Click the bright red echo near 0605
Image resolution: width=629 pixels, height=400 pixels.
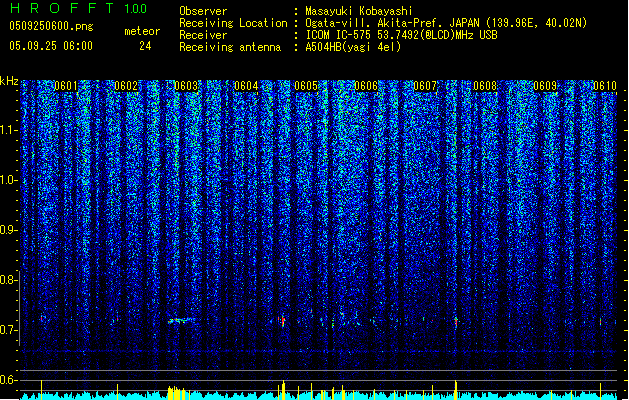click(282, 321)
